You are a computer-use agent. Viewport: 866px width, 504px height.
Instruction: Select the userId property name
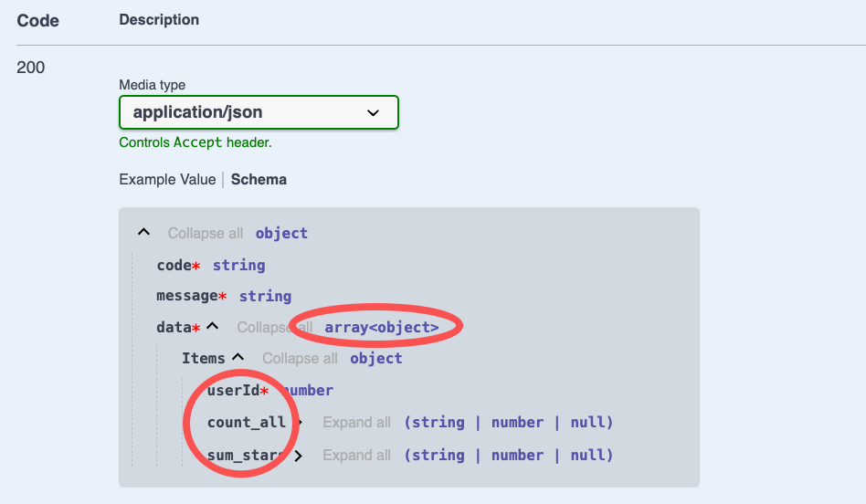[x=233, y=391]
